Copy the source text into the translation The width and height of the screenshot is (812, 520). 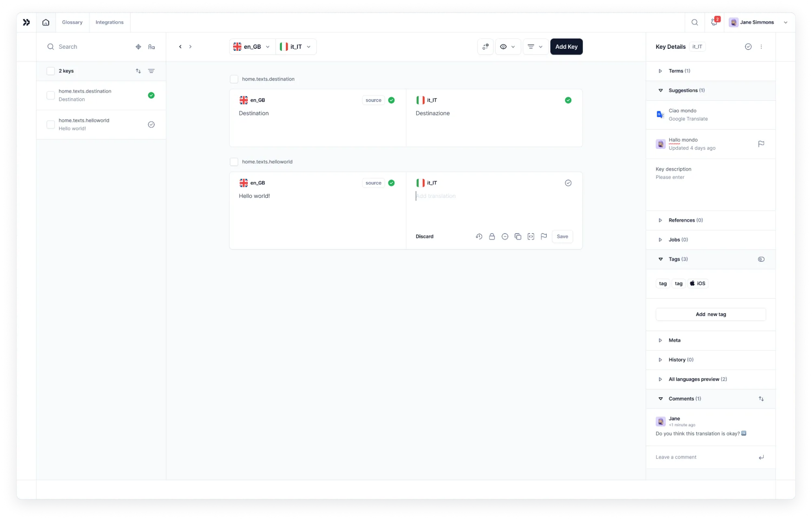point(518,236)
